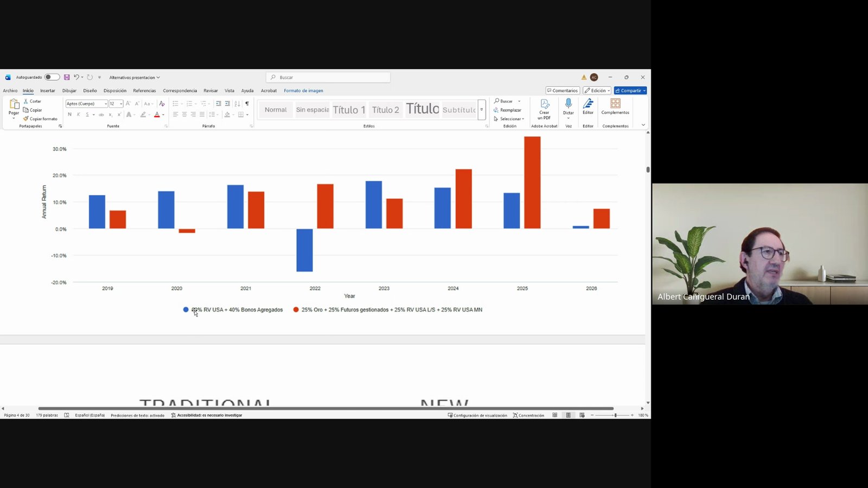Open the Comentarios pane

coord(563,91)
